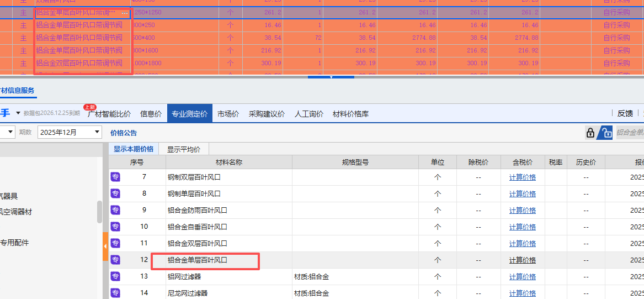Open the ellipsis button in the selected material row
The width and height of the screenshot is (644, 299).
click(x=125, y=13)
